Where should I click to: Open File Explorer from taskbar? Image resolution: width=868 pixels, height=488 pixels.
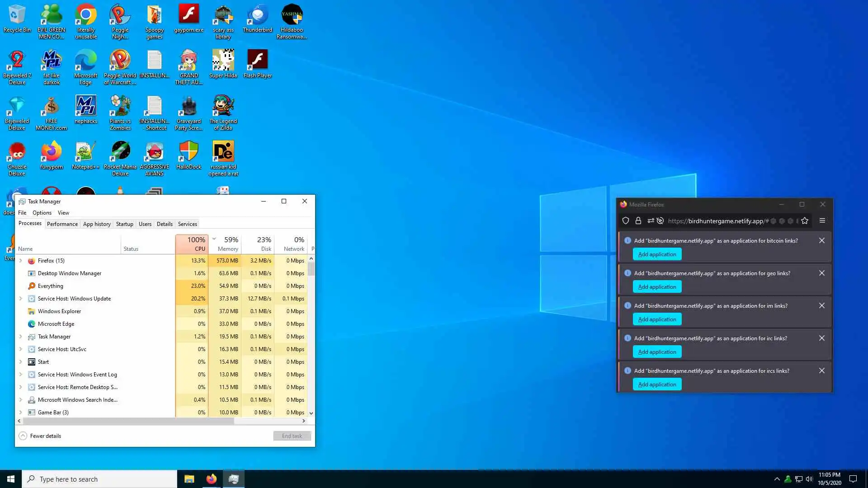[x=189, y=479]
